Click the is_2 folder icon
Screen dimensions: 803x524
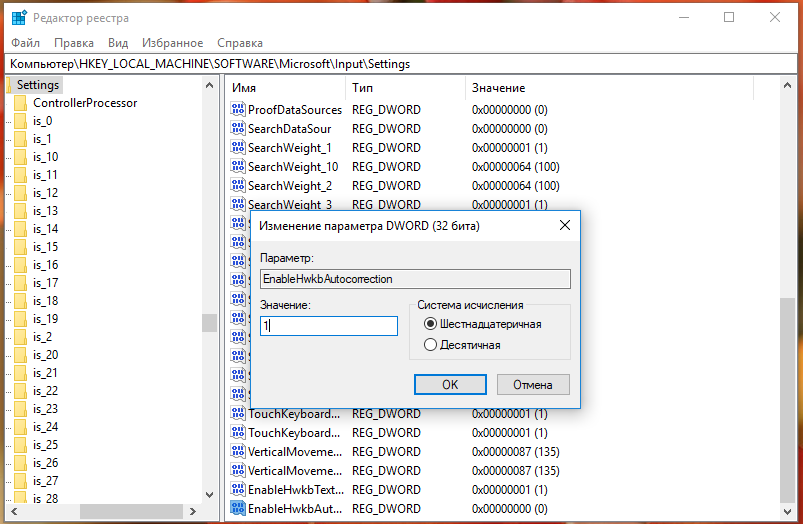[x=20, y=337]
